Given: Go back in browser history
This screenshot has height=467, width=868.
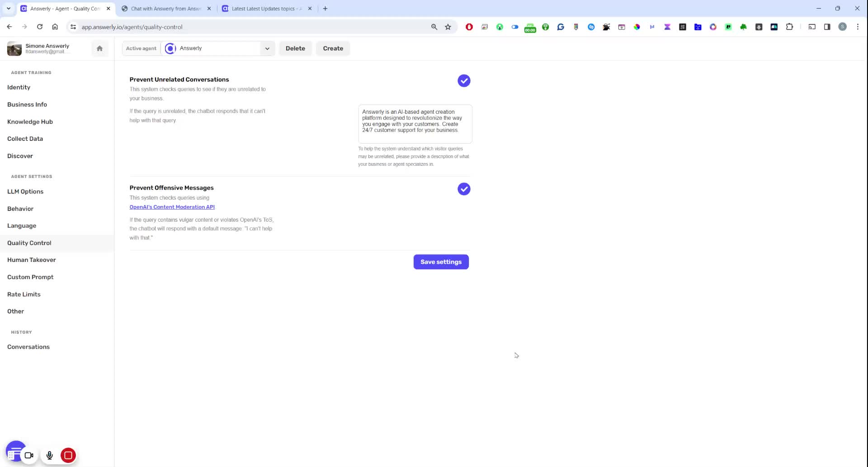Looking at the screenshot, I should [9, 27].
